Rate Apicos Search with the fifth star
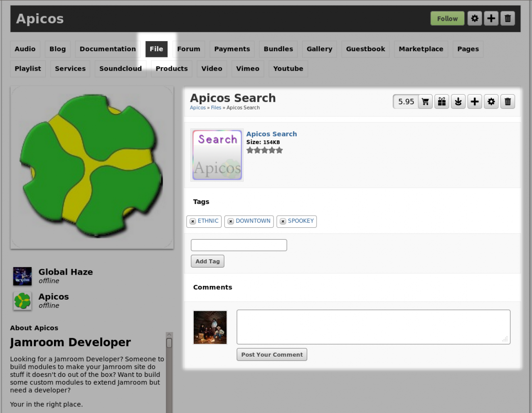Image resolution: width=532 pixels, height=413 pixels. [279, 150]
